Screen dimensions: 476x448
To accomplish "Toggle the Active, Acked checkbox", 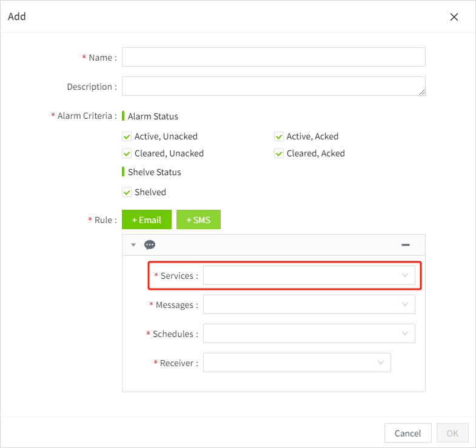I will point(279,136).
